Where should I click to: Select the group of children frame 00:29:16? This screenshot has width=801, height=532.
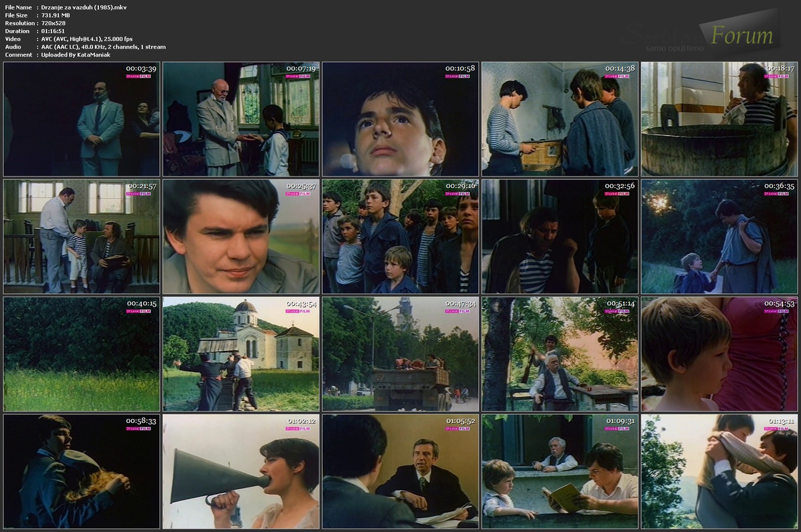pyautogui.click(x=400, y=237)
